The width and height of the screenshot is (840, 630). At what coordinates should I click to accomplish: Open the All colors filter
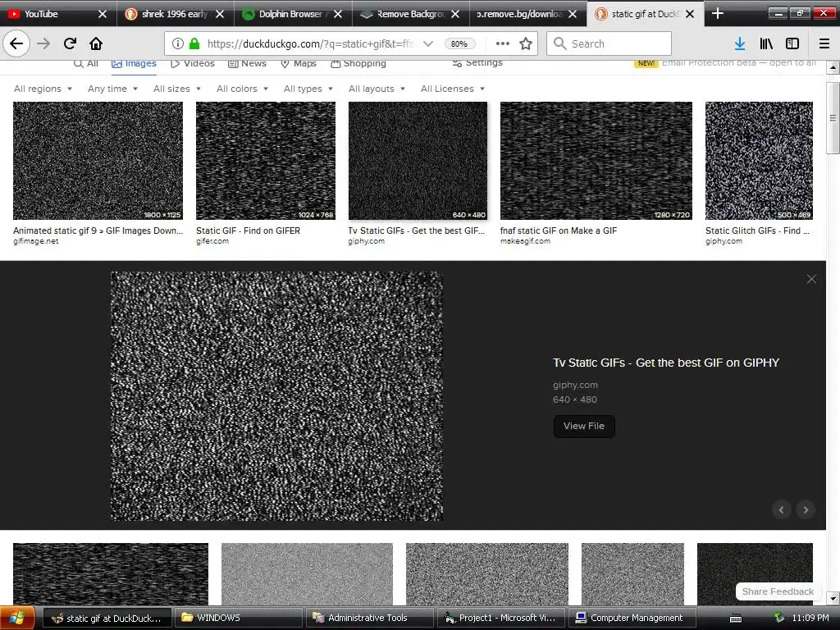(242, 89)
